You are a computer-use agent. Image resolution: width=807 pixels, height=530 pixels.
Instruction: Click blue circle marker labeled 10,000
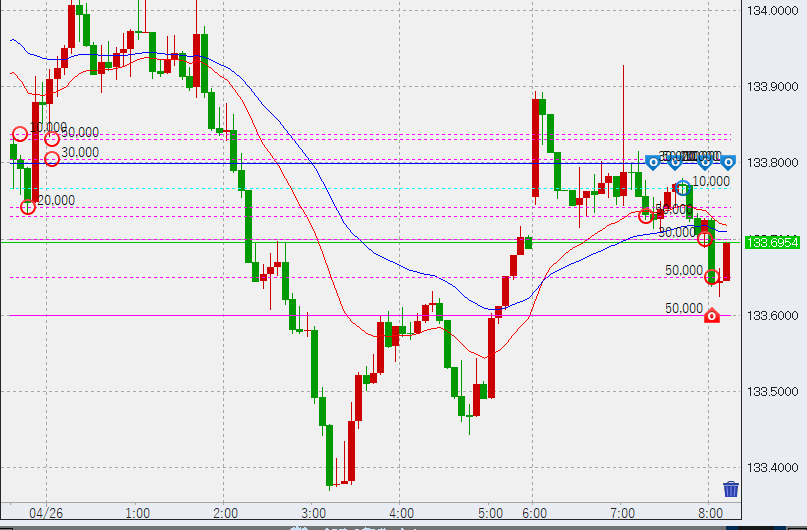coord(683,187)
